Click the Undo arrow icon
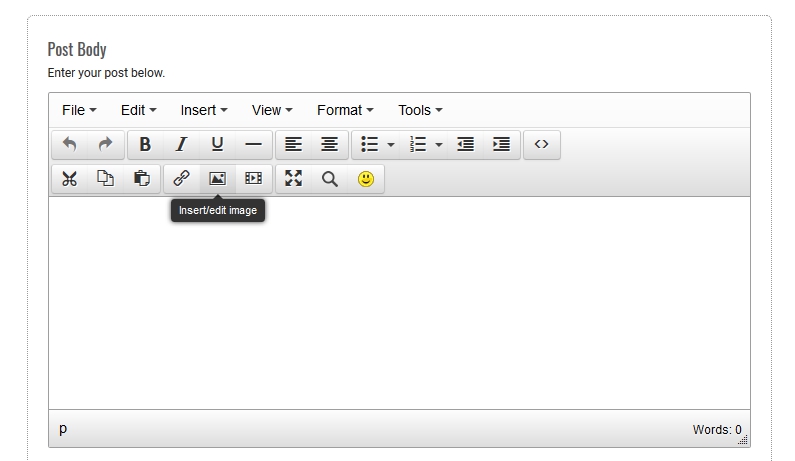The height and width of the screenshot is (461, 795). (x=70, y=145)
